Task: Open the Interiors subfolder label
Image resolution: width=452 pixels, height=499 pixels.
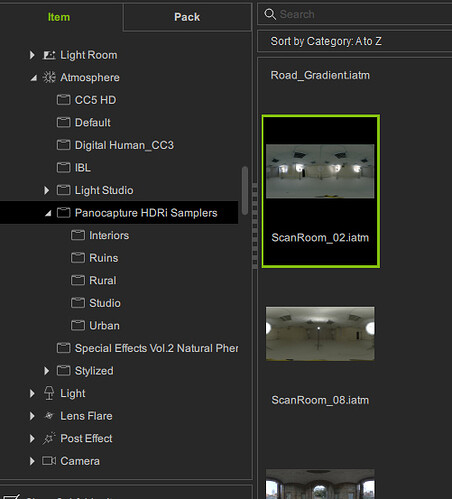Action: click(109, 235)
